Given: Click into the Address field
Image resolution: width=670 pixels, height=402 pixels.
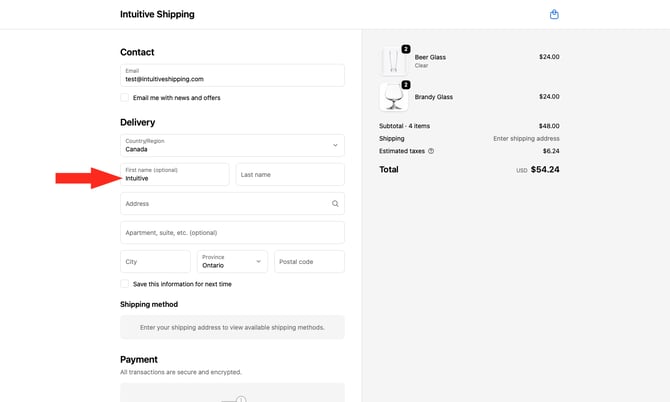Looking at the screenshot, I should tap(232, 203).
